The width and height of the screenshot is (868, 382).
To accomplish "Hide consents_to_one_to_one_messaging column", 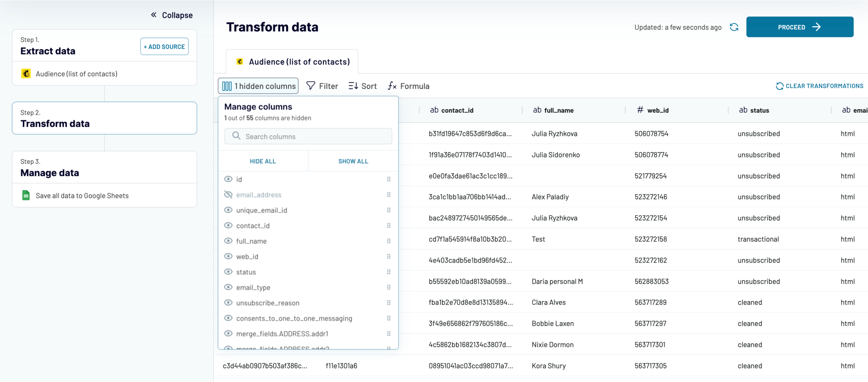I will [228, 318].
